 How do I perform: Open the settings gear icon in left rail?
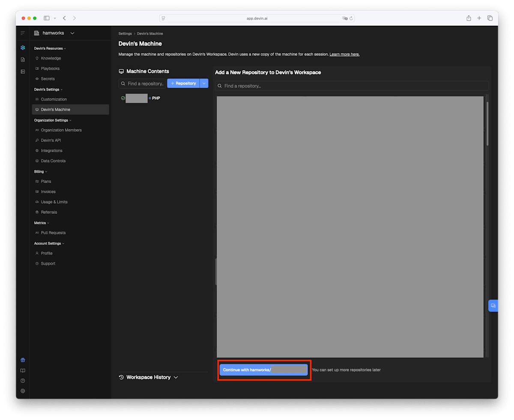tap(23, 391)
